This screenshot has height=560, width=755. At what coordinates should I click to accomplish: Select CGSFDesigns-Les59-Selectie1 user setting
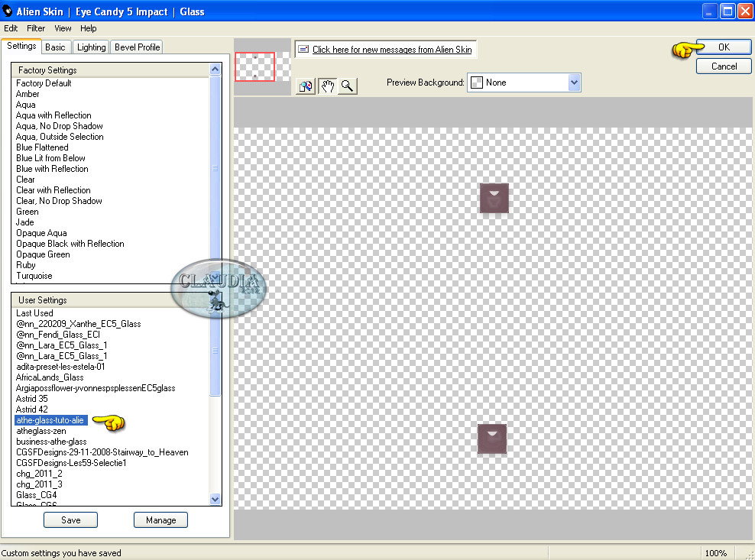(x=71, y=463)
